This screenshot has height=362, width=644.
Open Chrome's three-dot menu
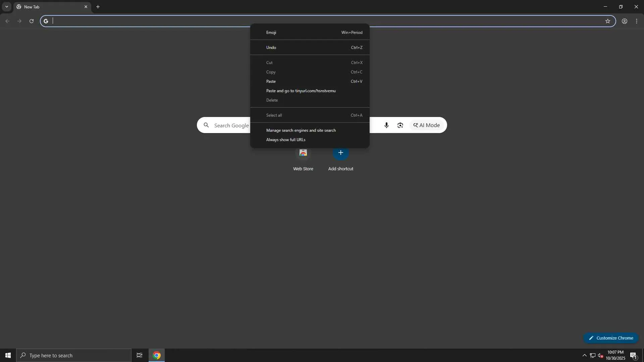coord(637,21)
